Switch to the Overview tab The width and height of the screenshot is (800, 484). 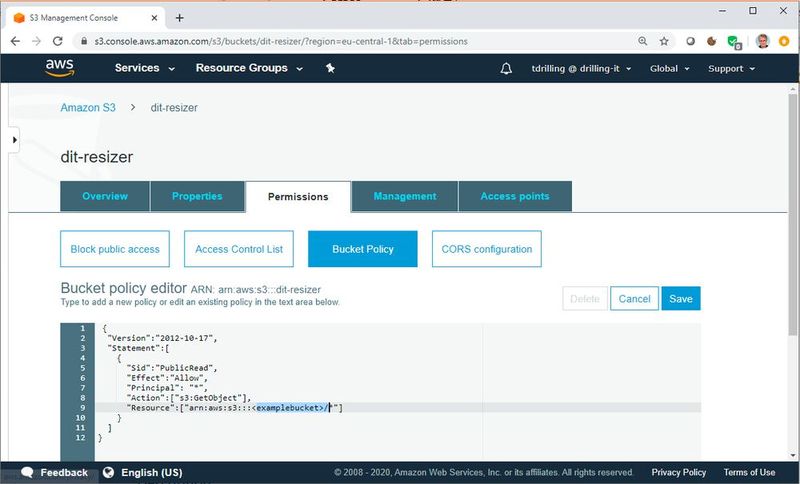pos(105,196)
